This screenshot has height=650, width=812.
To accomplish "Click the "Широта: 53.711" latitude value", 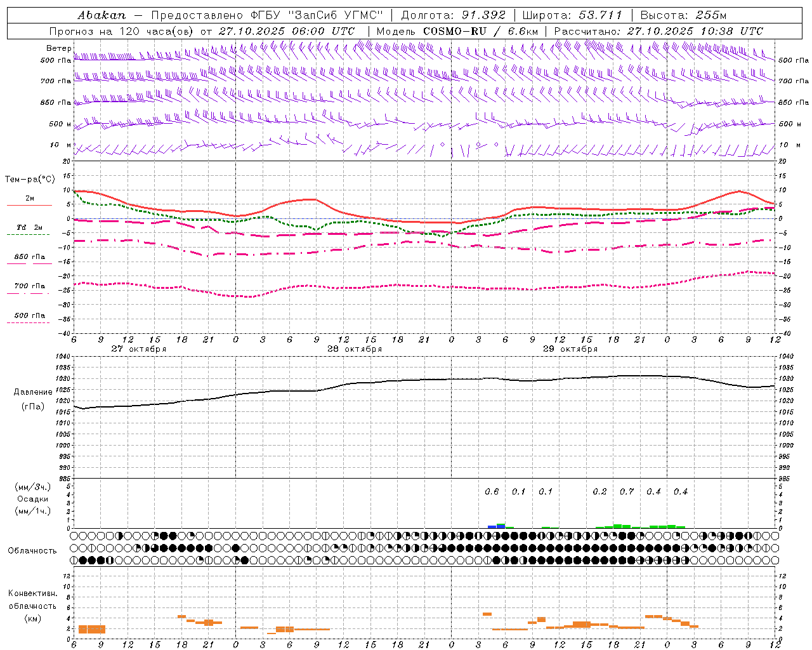I will (x=572, y=15).
